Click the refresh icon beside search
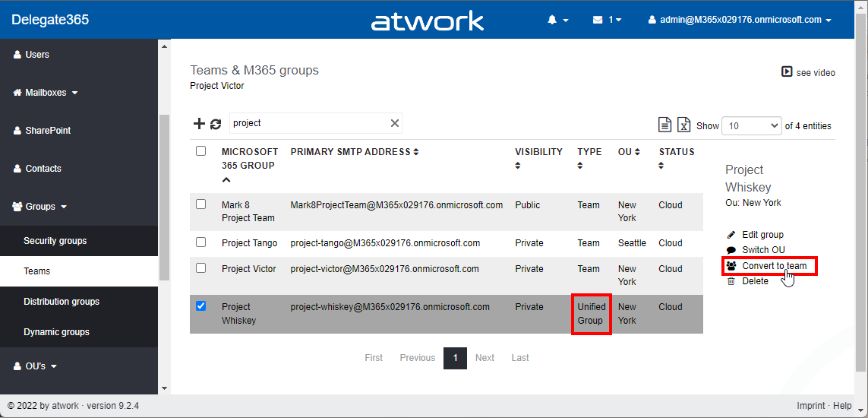 tap(216, 124)
